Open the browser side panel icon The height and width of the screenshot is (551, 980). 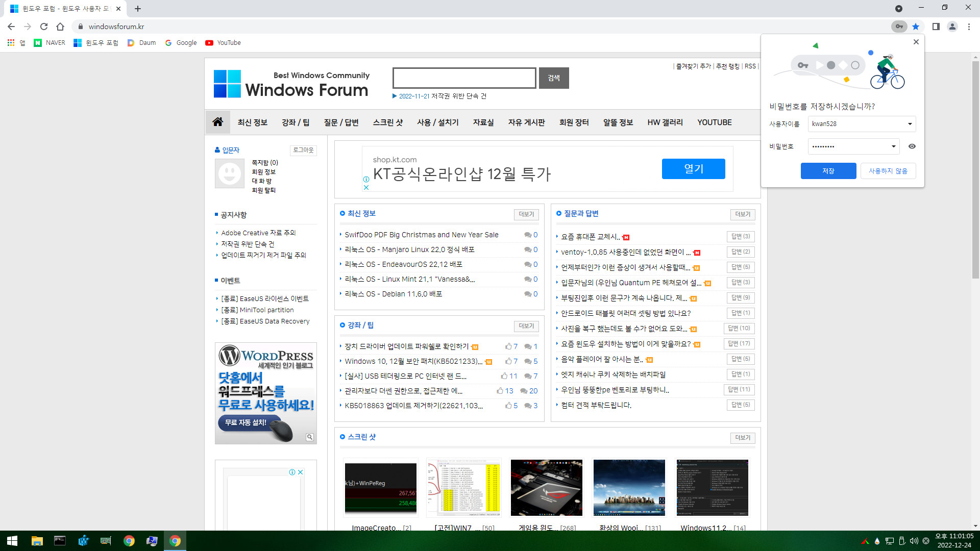(x=936, y=27)
